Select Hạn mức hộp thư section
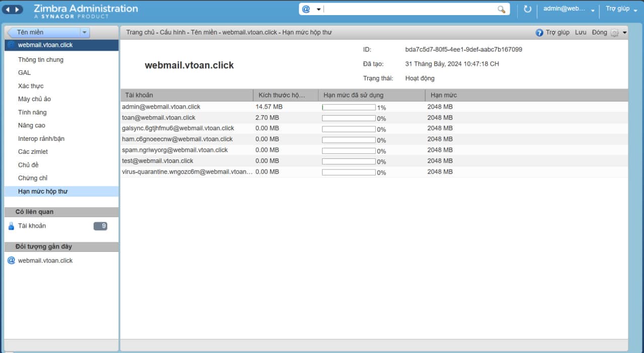Image resolution: width=644 pixels, height=353 pixels. 61,191
